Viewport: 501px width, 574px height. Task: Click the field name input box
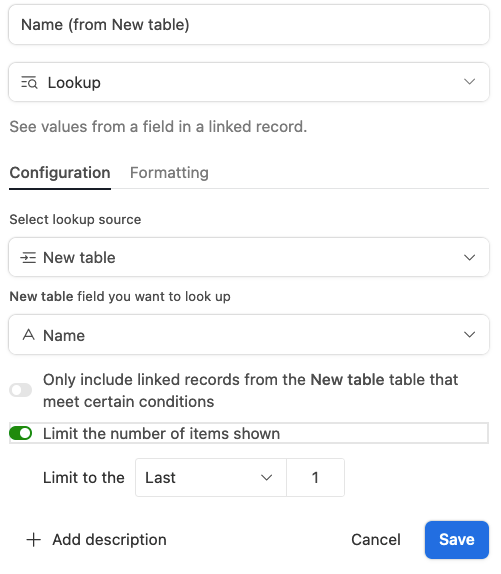(x=249, y=25)
